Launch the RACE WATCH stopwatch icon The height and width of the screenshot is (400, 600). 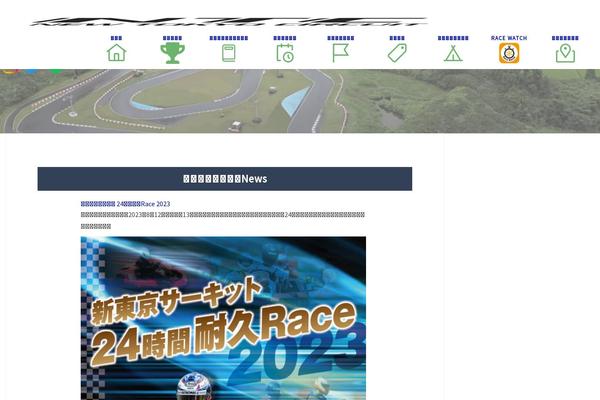coord(509,53)
